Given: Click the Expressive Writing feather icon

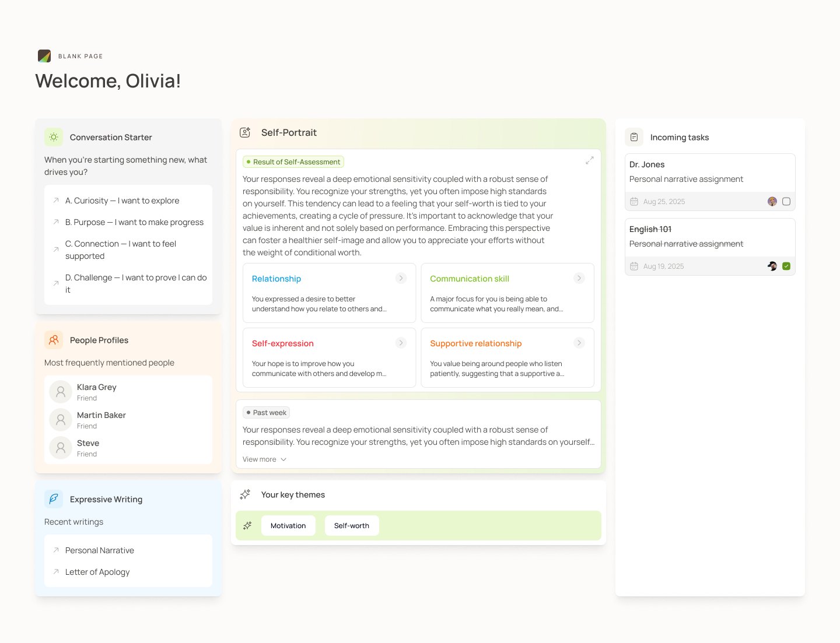Looking at the screenshot, I should pyautogui.click(x=54, y=499).
